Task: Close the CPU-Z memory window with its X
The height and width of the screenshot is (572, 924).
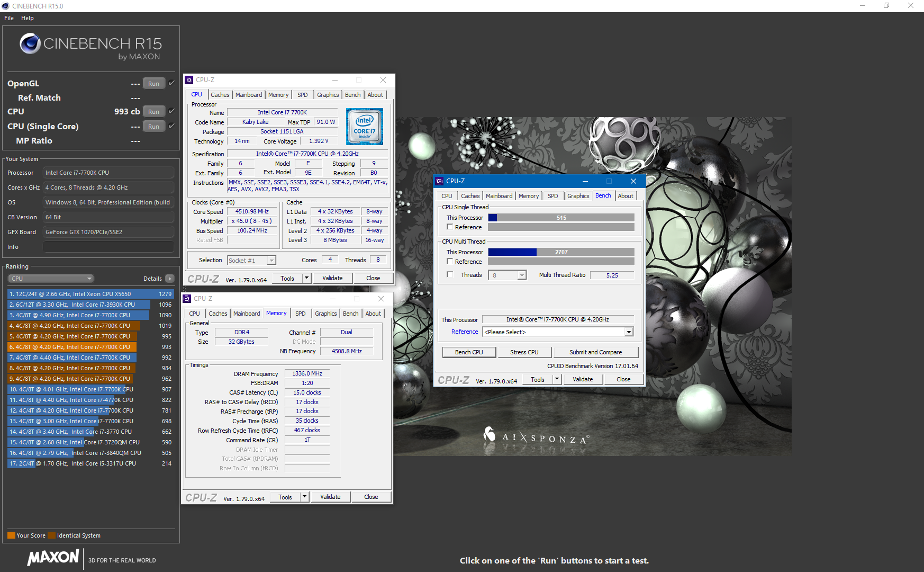Action: point(381,299)
